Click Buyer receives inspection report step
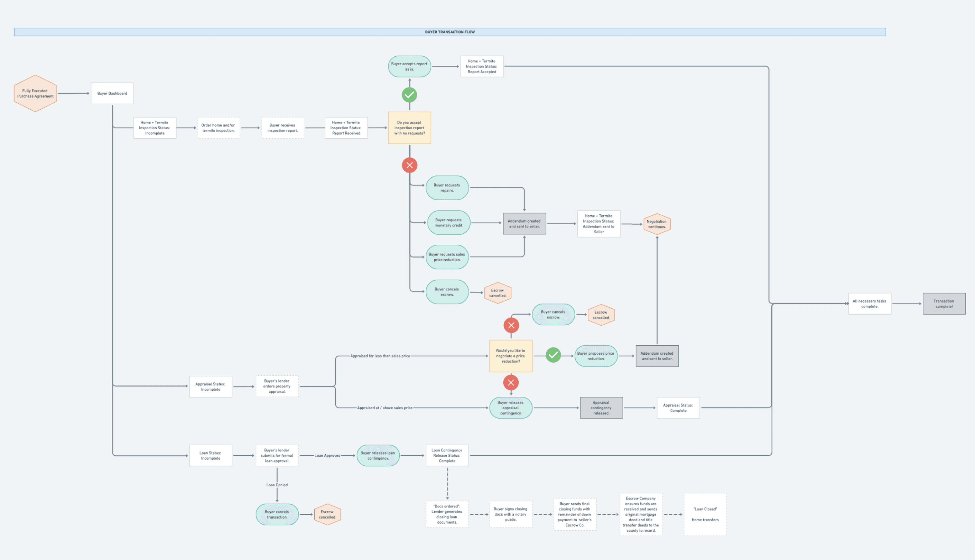 coord(282,128)
